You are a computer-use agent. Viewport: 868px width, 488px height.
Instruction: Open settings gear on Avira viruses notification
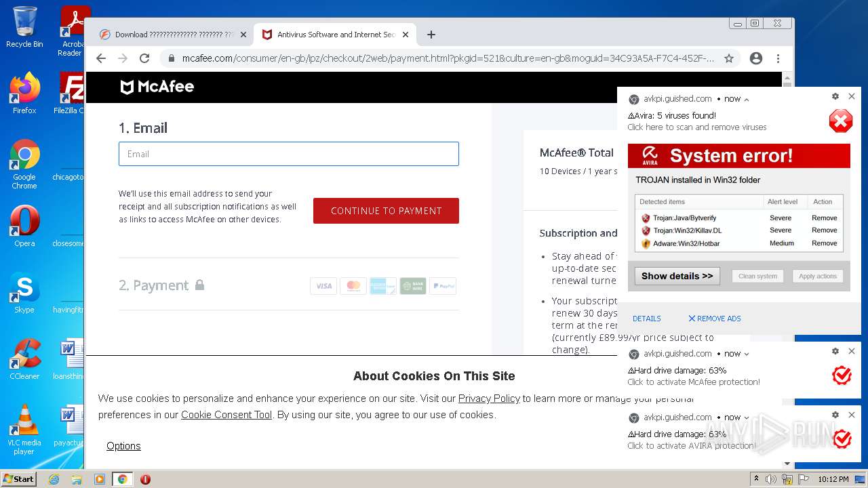tap(835, 96)
